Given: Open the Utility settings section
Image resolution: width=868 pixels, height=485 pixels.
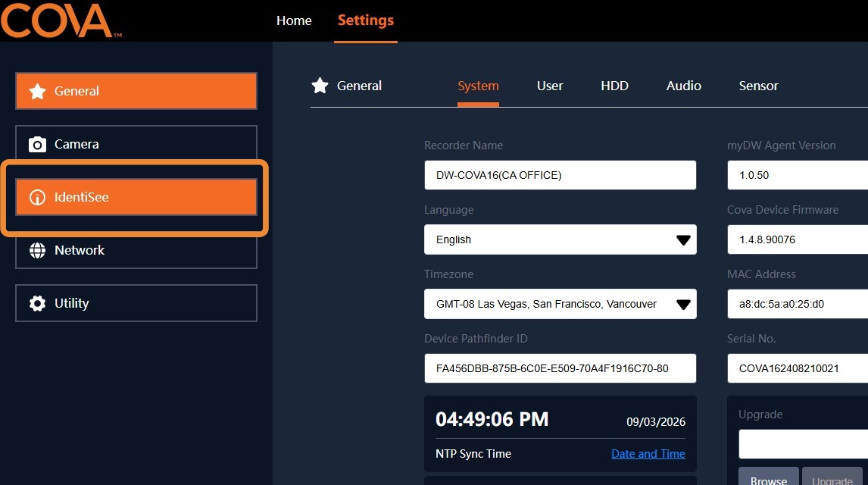Looking at the screenshot, I should pyautogui.click(x=136, y=303).
